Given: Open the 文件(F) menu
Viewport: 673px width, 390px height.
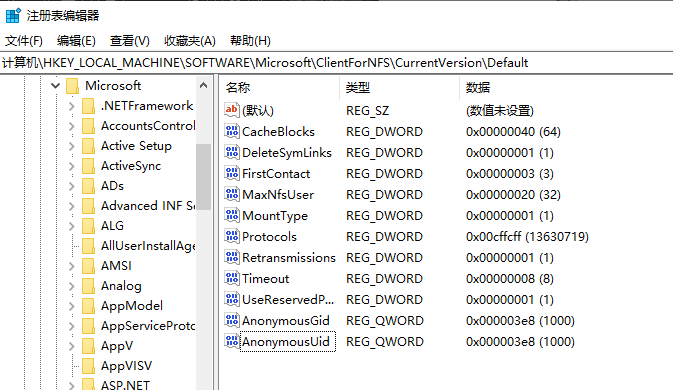Looking at the screenshot, I should (x=24, y=41).
